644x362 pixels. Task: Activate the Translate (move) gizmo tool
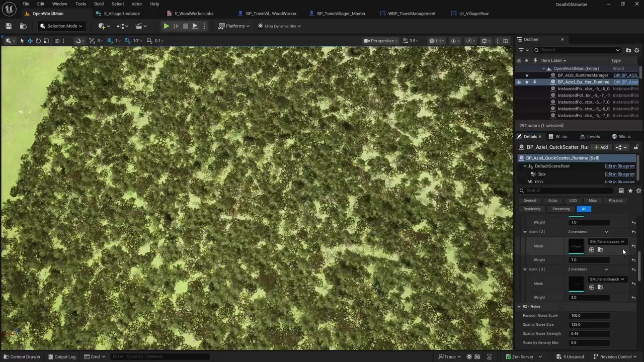click(30, 41)
